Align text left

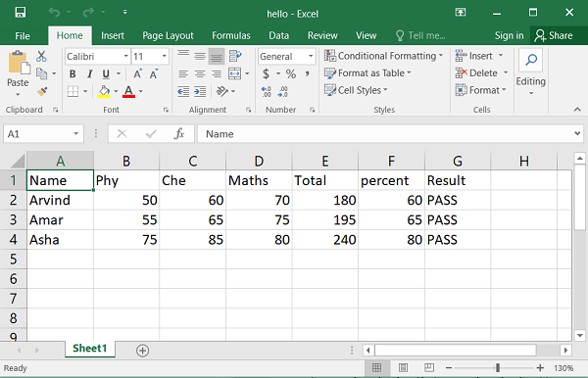click(183, 73)
